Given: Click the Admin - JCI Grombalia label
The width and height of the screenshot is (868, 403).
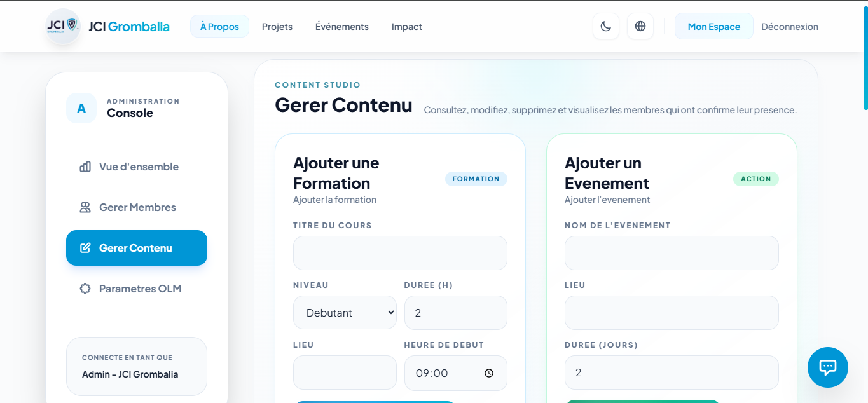Looking at the screenshot, I should pos(130,374).
